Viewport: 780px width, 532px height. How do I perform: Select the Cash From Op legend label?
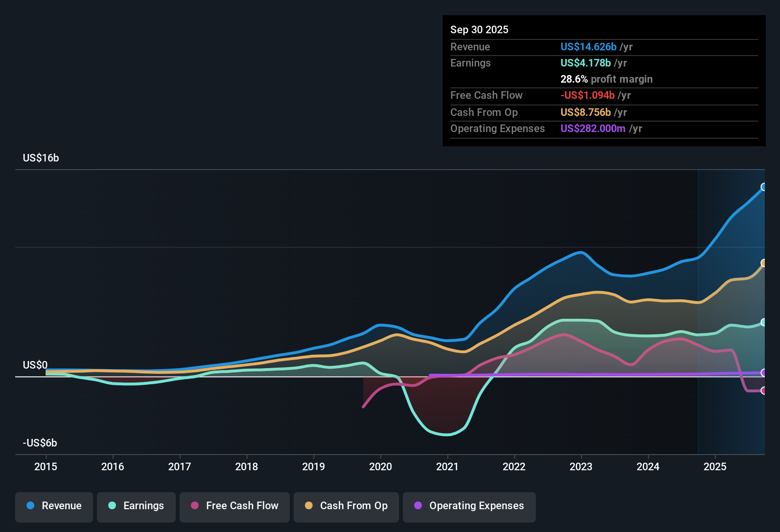click(x=353, y=506)
